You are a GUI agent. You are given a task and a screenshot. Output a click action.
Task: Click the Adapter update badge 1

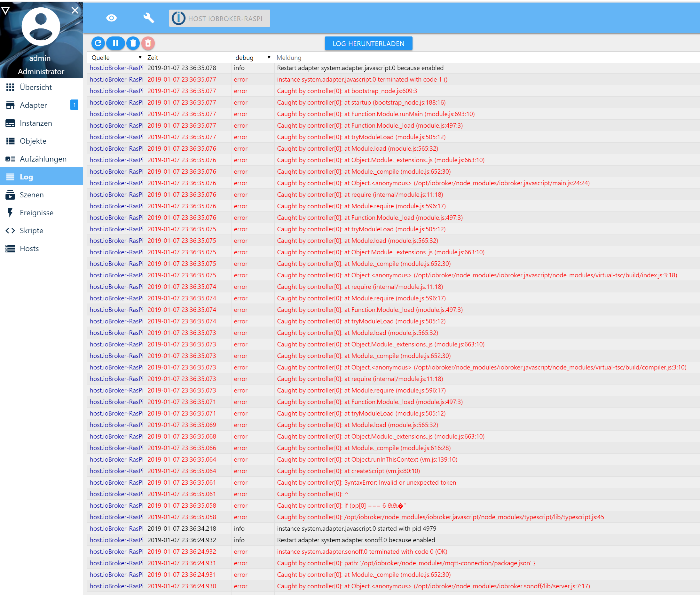tap(74, 105)
